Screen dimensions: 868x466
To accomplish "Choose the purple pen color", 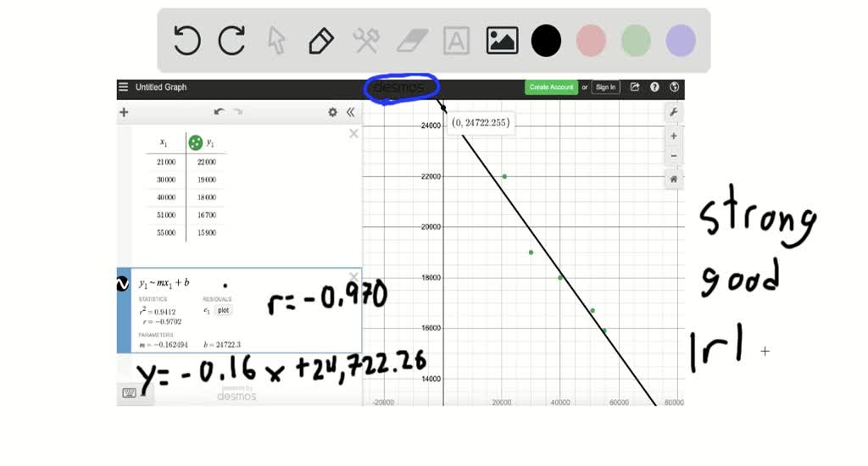I will (x=681, y=41).
